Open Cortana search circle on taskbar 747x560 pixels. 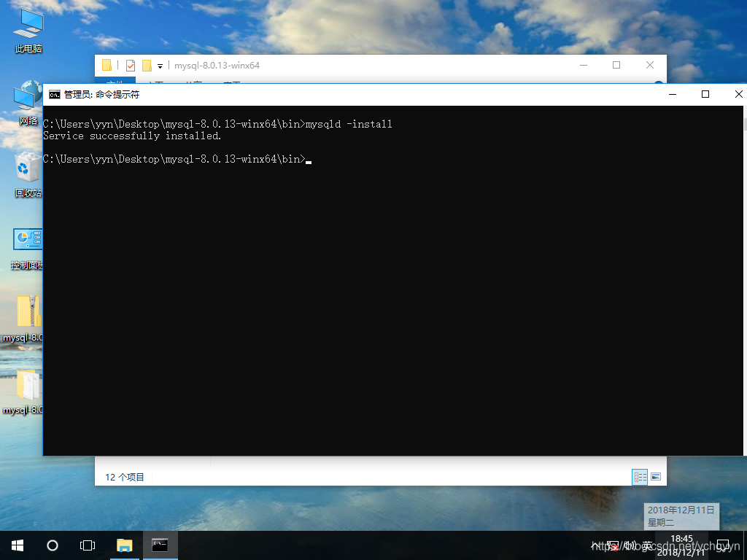point(53,545)
